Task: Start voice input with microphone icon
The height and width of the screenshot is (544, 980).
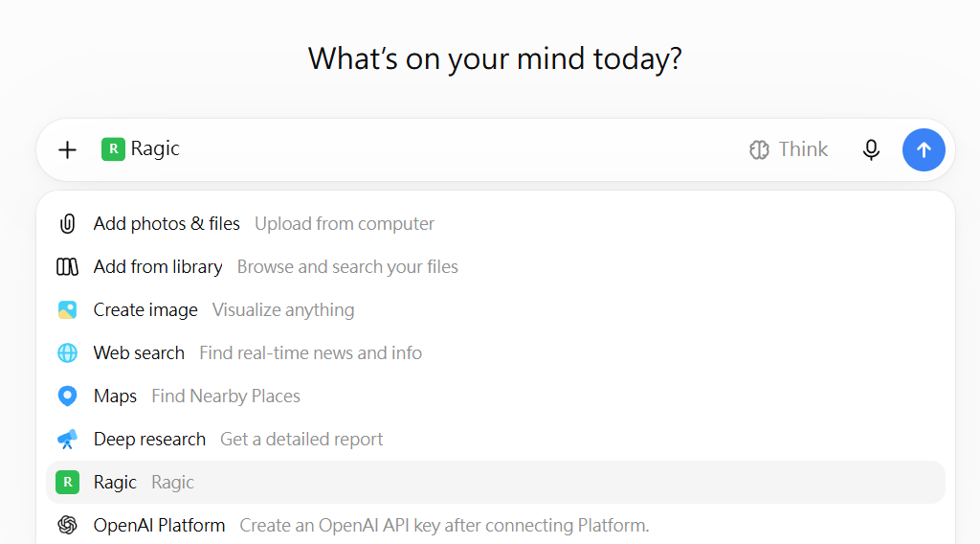Action: [x=871, y=150]
